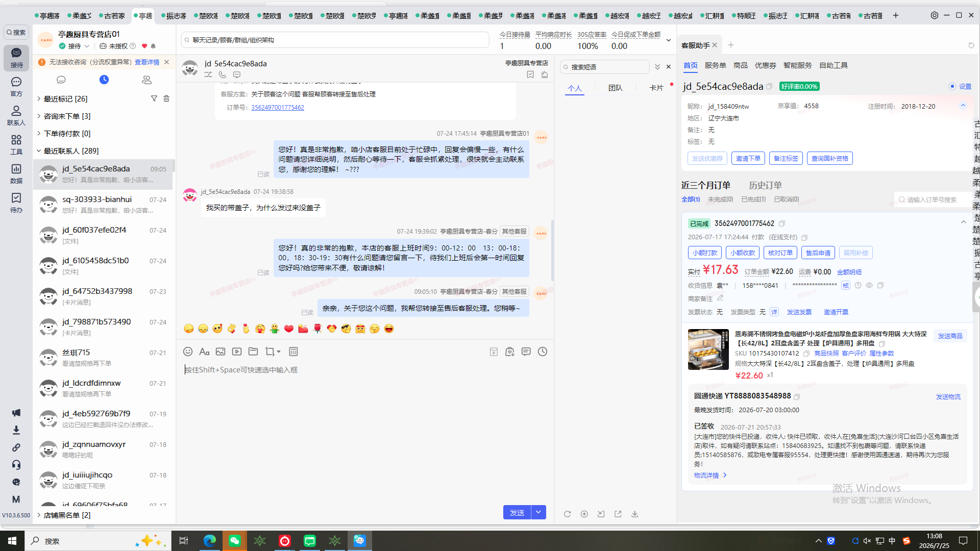Open the 官方 messages sidebar icon
This screenshot has width=980, height=551.
point(16,86)
